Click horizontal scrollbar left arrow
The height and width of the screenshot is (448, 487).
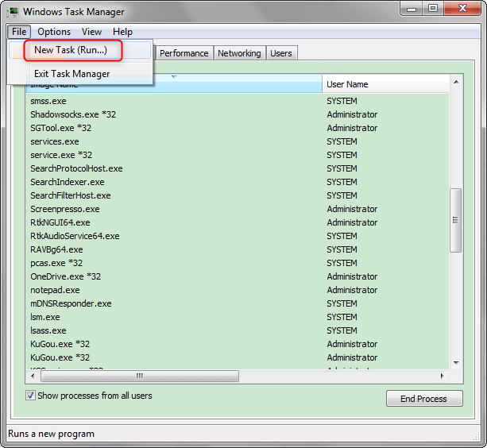click(33, 376)
